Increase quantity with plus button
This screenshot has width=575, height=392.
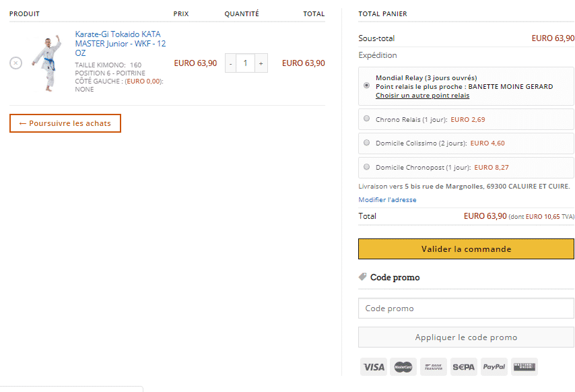[261, 63]
